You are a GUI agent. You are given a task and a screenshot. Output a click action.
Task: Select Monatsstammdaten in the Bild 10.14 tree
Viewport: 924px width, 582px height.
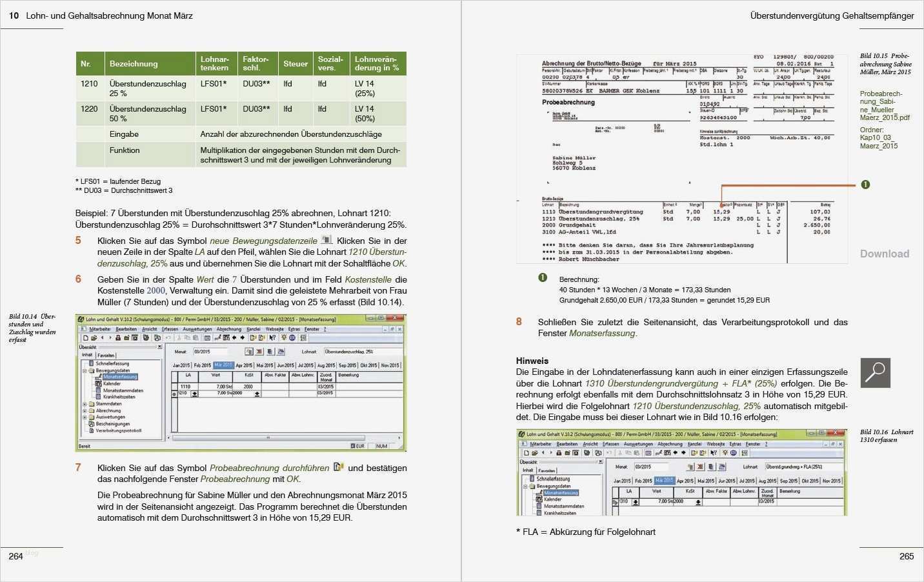(123, 390)
